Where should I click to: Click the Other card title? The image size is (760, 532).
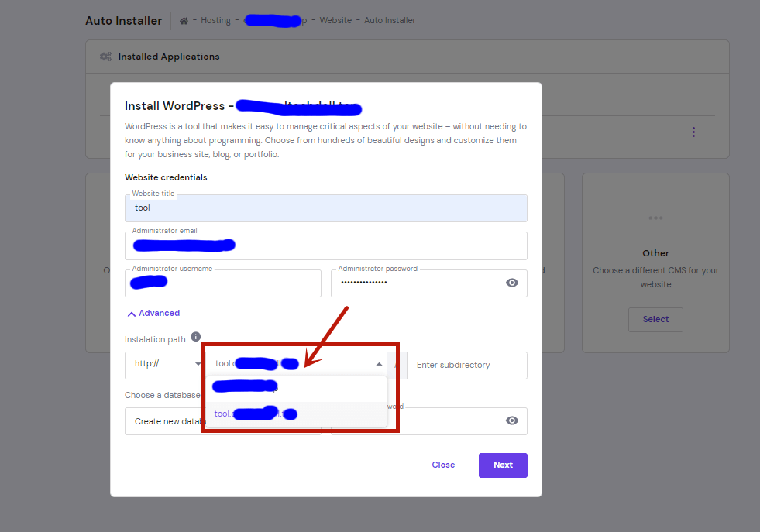pyautogui.click(x=655, y=253)
